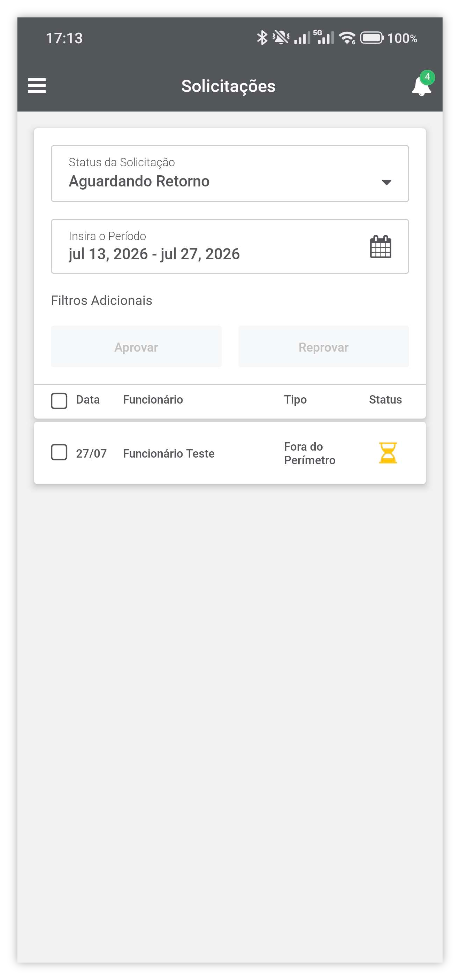Expand the Status da Solicitação dropdown arrow
The image size is (460, 980).
click(x=386, y=182)
